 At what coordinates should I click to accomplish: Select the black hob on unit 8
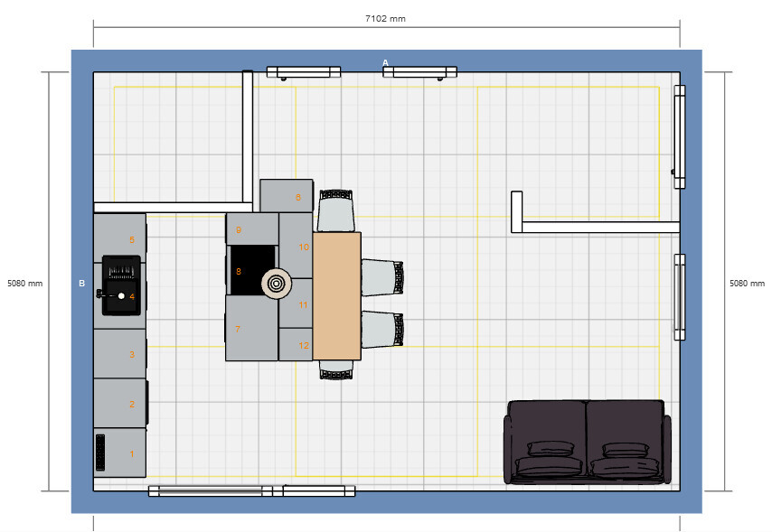pos(246,270)
